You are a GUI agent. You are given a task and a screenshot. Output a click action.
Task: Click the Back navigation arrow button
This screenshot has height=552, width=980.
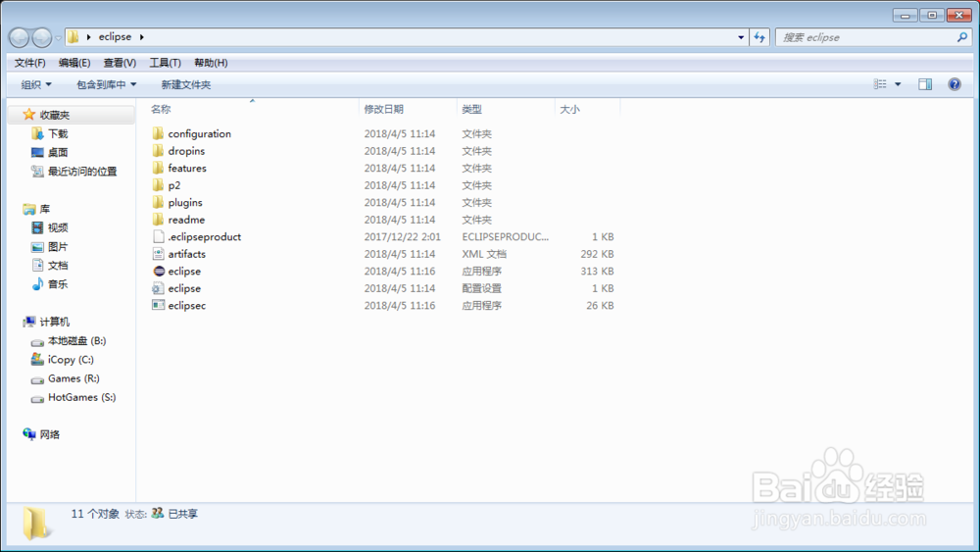point(20,37)
